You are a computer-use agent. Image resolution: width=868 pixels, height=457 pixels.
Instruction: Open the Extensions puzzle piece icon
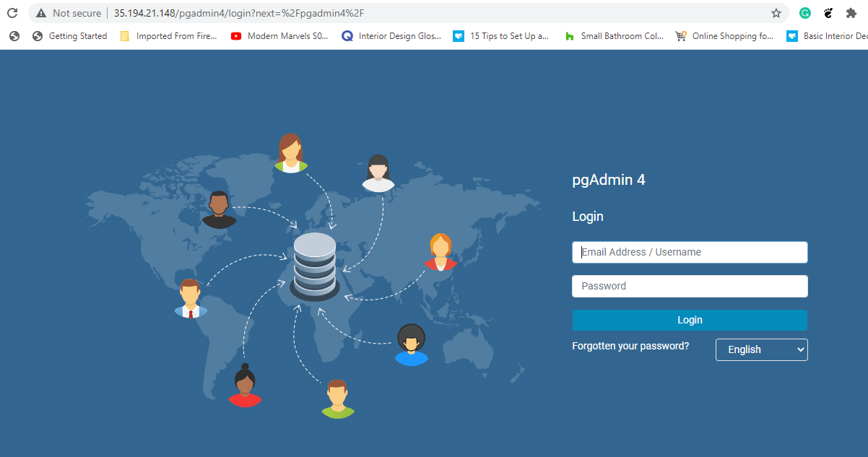(x=851, y=13)
